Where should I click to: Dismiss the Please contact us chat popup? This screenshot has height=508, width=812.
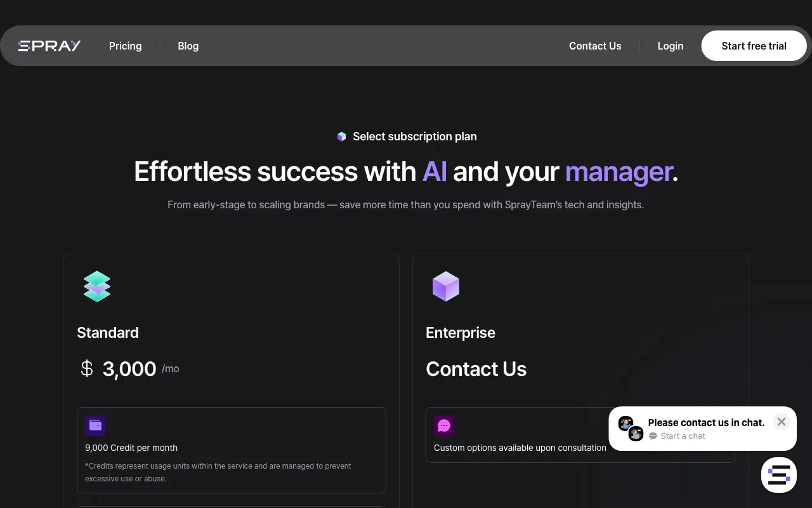[782, 422]
